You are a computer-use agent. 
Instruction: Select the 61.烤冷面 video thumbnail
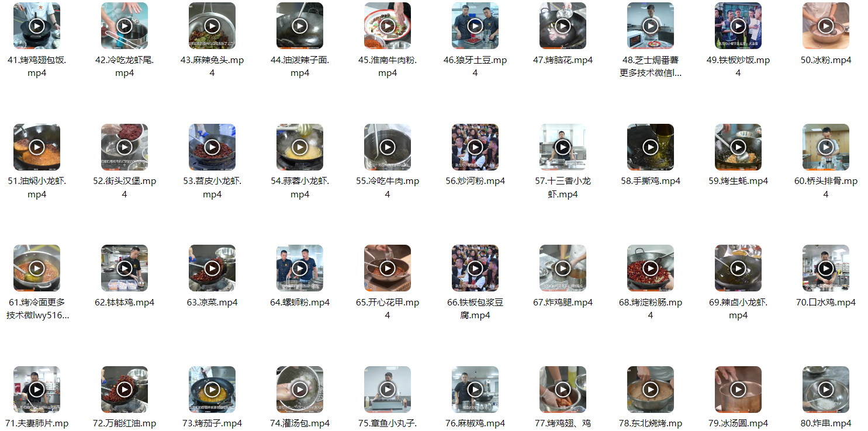point(37,268)
